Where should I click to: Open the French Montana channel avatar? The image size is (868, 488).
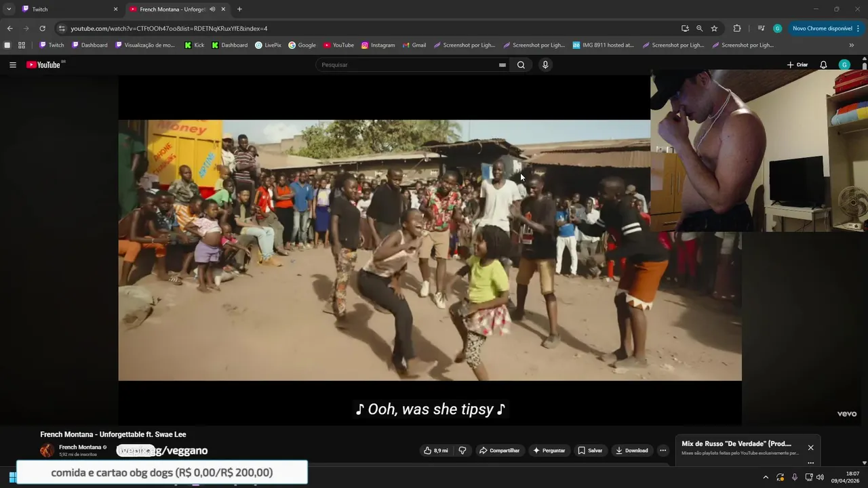[x=47, y=451]
